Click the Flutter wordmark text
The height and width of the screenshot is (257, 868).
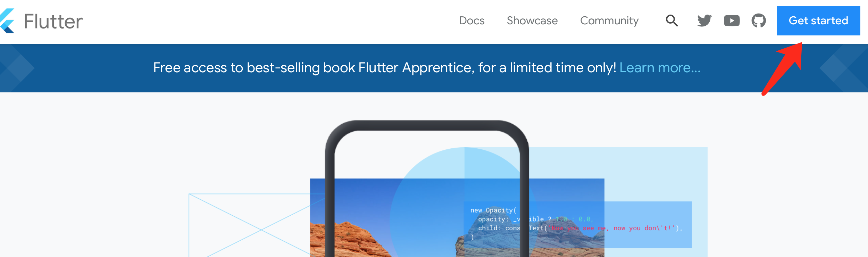[53, 22]
